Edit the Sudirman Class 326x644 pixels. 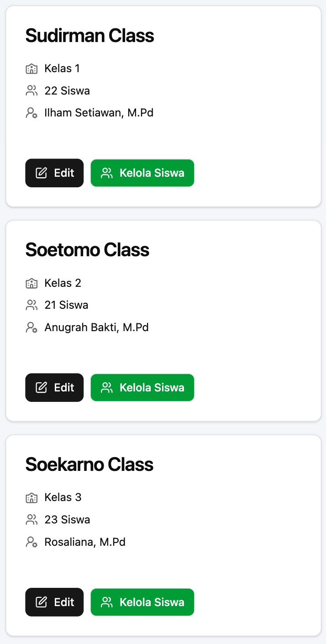point(54,173)
